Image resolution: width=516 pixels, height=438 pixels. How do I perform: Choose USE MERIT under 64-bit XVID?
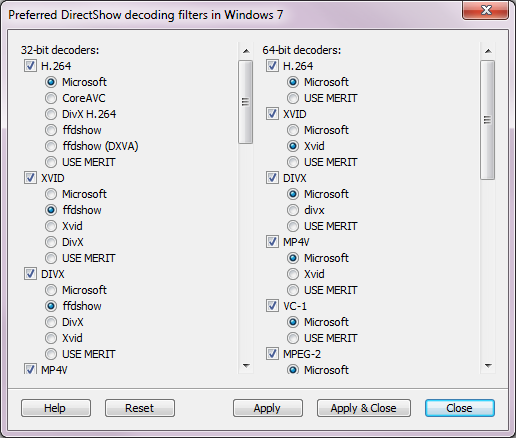293,162
